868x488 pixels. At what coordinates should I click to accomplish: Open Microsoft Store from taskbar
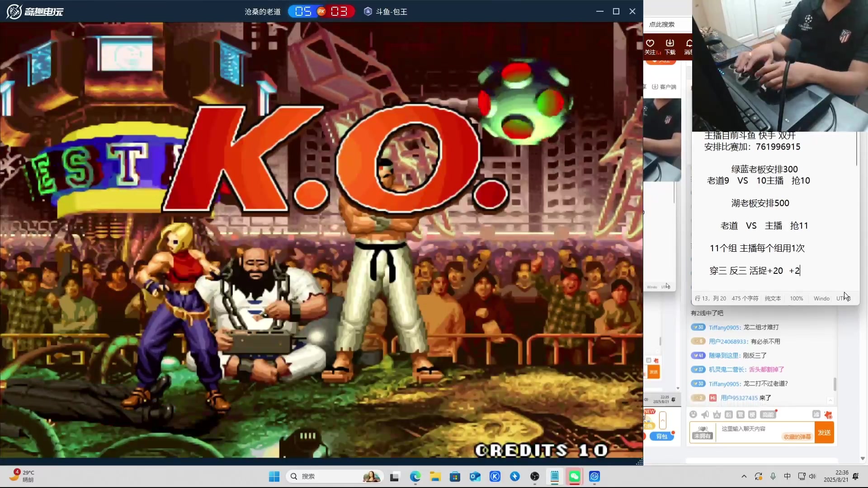[455, 476]
